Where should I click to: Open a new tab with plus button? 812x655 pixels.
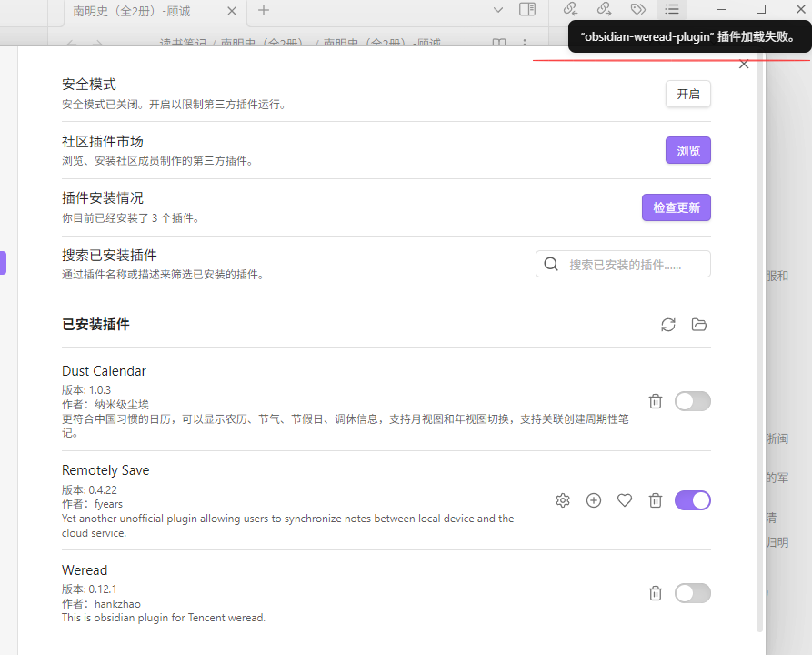point(264,10)
